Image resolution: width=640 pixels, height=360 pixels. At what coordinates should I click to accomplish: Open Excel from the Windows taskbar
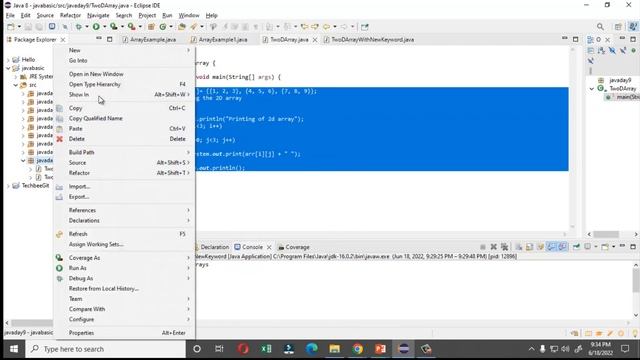click(266, 349)
